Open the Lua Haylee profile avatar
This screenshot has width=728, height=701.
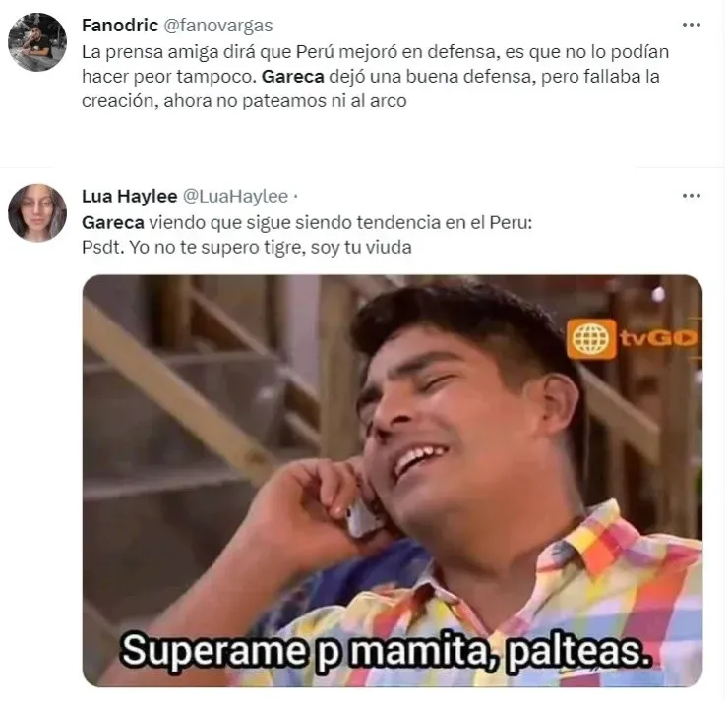click(37, 213)
